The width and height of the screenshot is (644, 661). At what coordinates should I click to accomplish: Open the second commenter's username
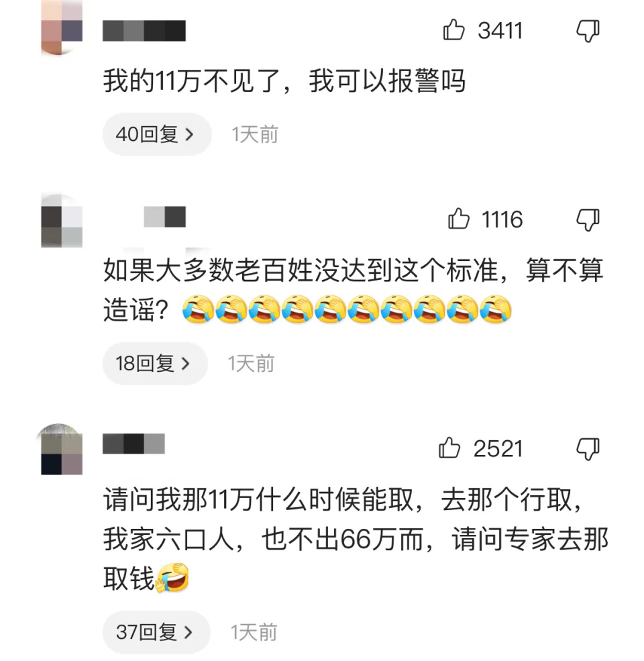coord(165,217)
